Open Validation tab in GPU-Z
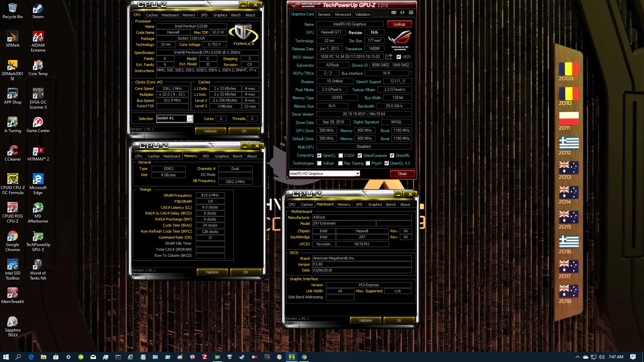Screen dimensions: 644x362 coord(363,14)
